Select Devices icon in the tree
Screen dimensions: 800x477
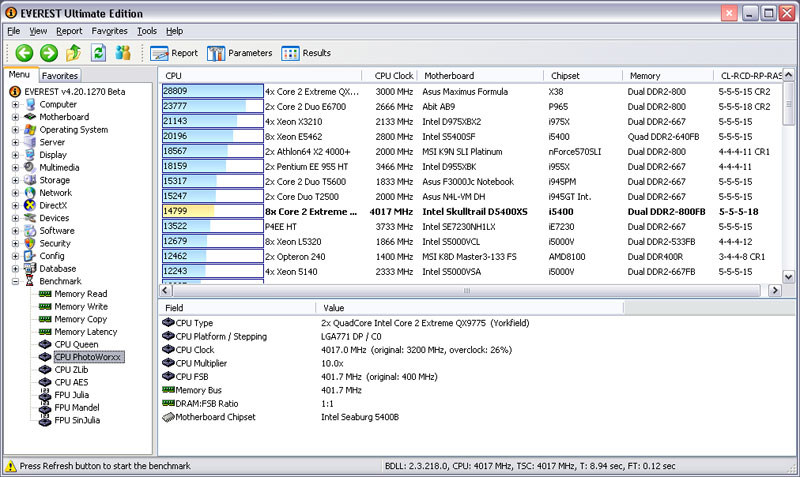pos(31,218)
